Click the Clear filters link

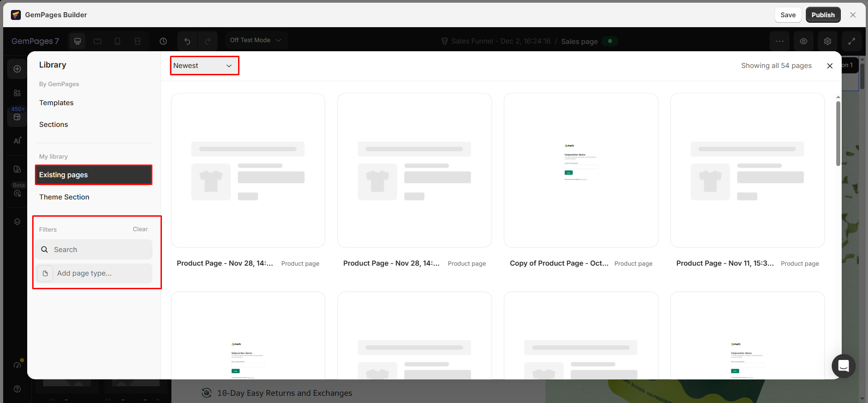pos(140,229)
